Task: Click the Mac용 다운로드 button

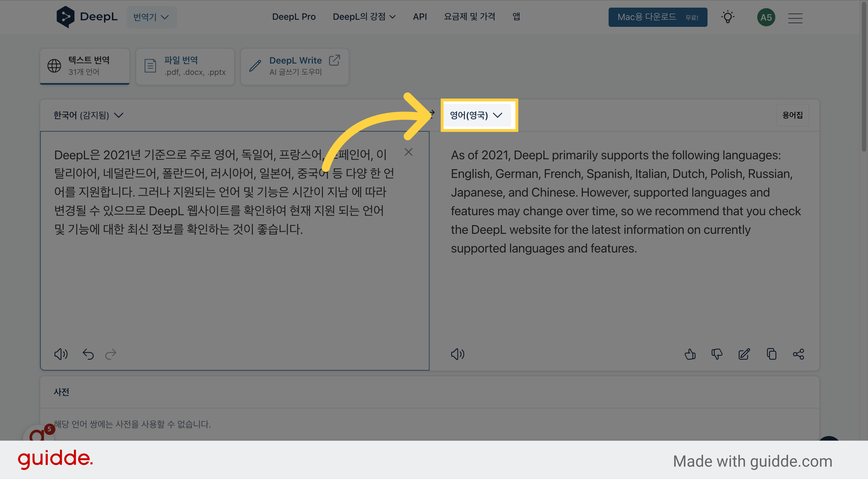Action: pos(657,17)
